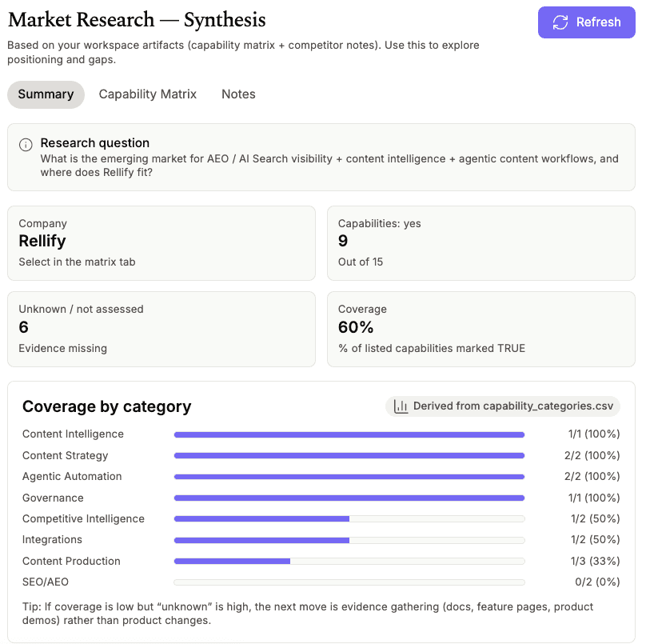646x644 pixels.
Task: Click the Coverage '60%' value
Action: click(x=356, y=327)
